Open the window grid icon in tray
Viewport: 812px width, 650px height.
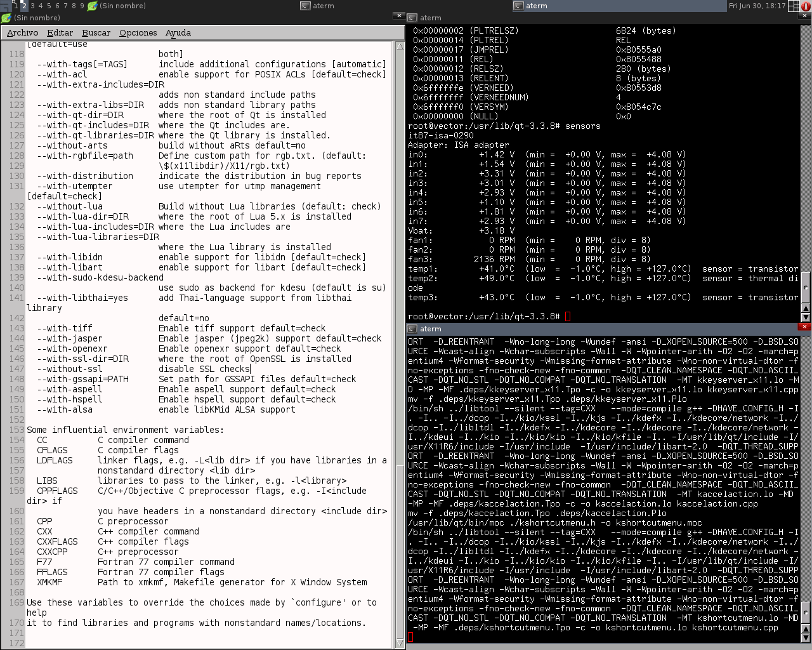[794, 6]
